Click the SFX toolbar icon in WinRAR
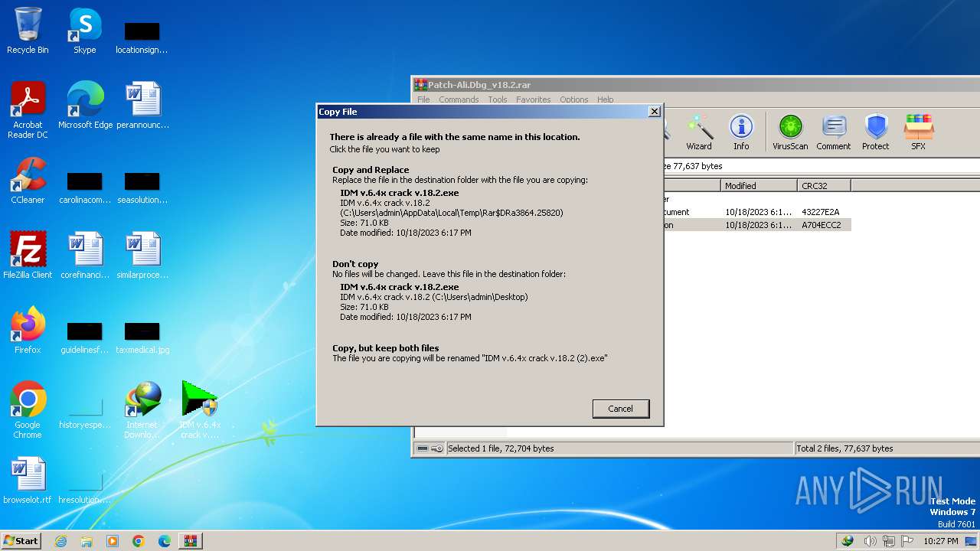The width and height of the screenshot is (980, 551). [918, 132]
